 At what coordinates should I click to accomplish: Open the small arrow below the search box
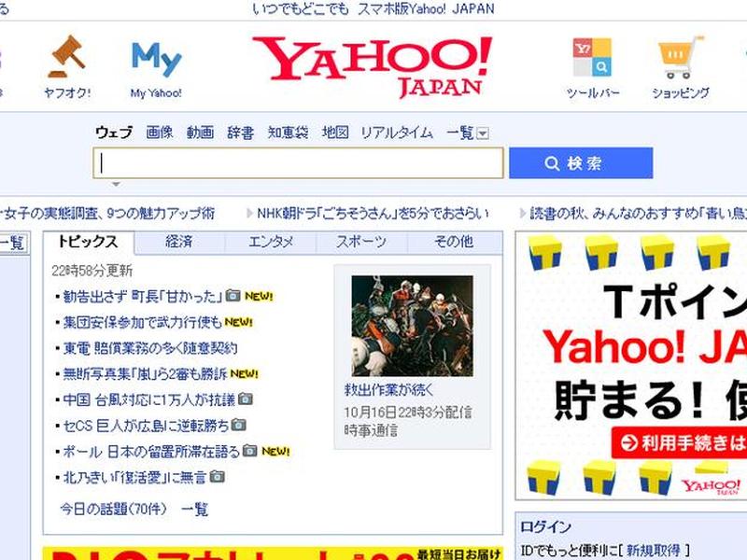116,184
